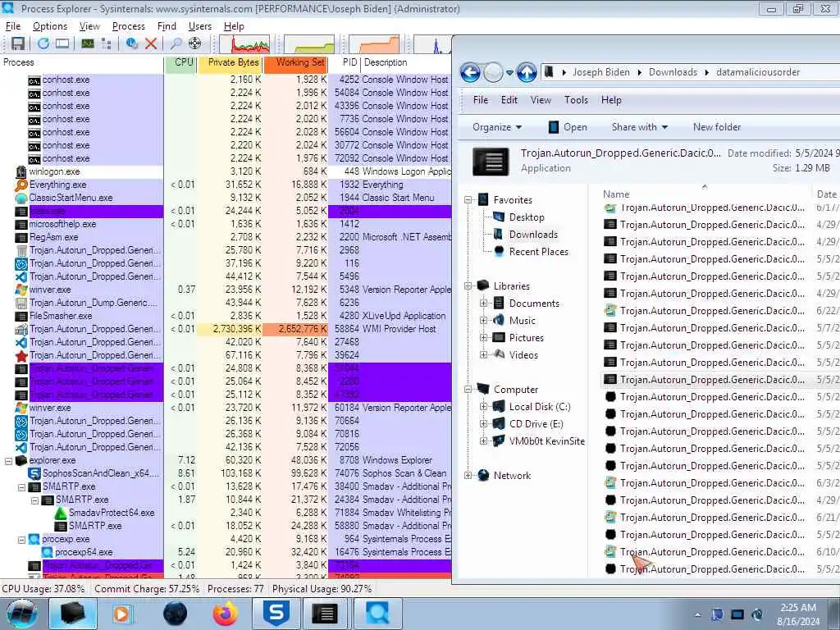Select the procexp64.exe process row
840x630 pixels.
click(226, 552)
